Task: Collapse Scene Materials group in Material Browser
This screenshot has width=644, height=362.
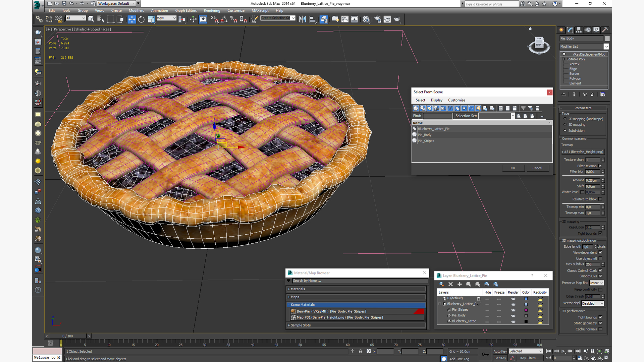Action: click(288, 305)
